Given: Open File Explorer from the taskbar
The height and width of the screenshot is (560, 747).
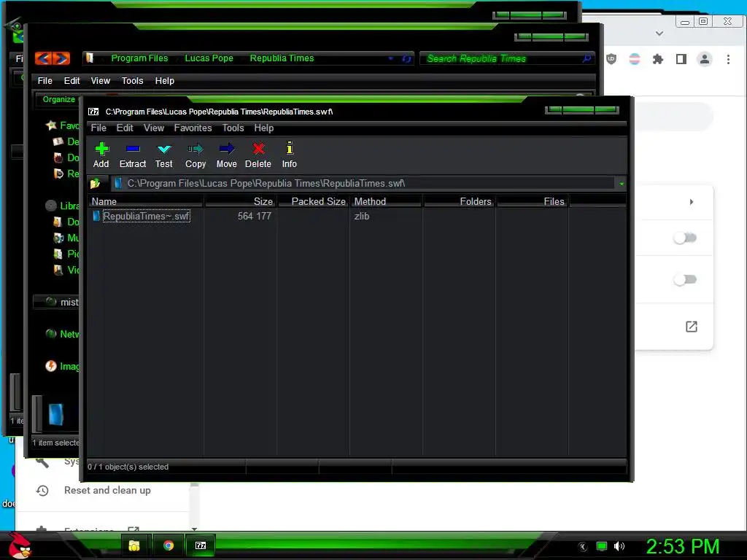Looking at the screenshot, I should click(x=134, y=545).
